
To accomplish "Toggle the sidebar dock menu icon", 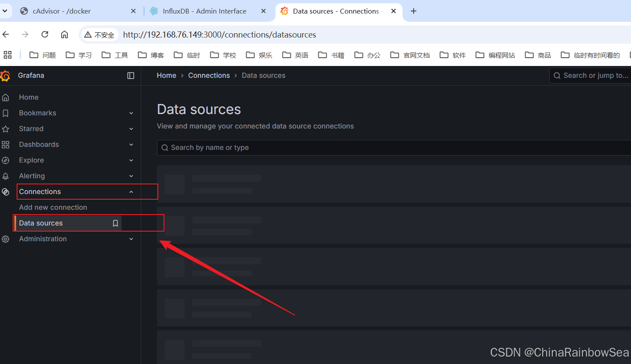I will point(131,76).
